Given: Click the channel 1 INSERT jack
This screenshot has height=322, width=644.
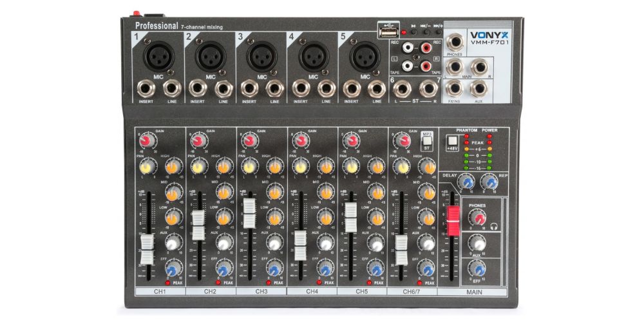Looking at the screenshot, I should click(146, 89).
